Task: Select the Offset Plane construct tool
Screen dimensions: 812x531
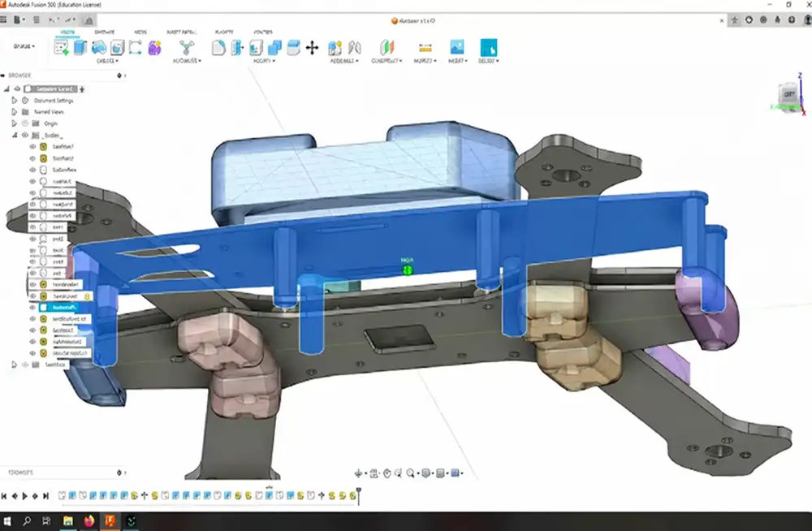Action: click(387, 48)
